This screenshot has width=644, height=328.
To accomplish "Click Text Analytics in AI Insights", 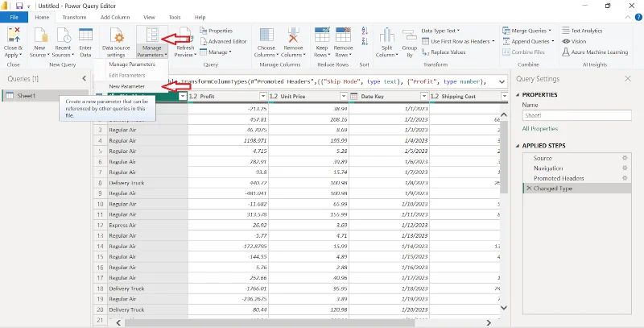I will tap(582, 31).
